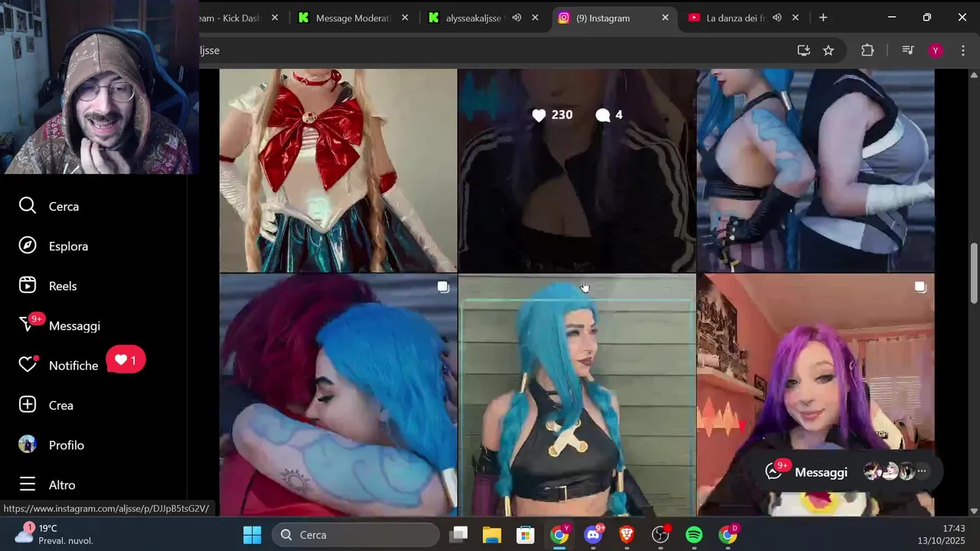Open the blue braids cosplay post

[577, 395]
